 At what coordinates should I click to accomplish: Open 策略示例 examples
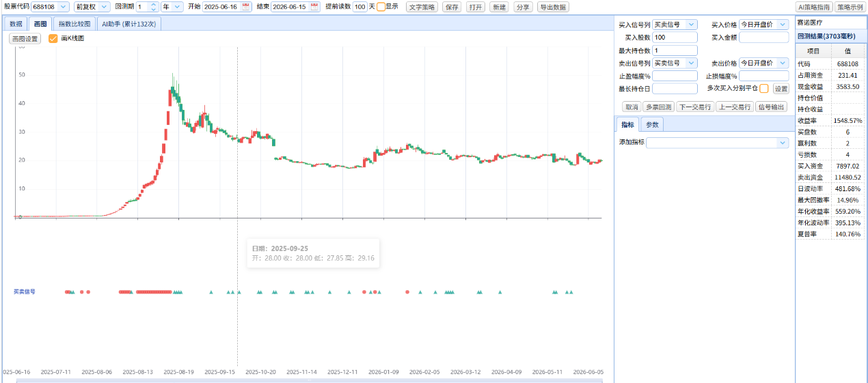tap(850, 7)
